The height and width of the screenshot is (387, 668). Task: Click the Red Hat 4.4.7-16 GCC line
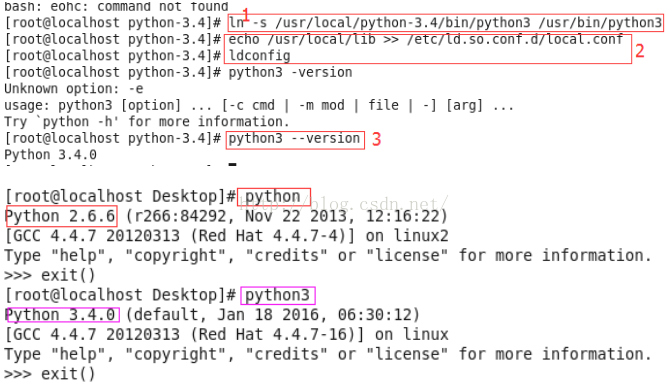click(x=226, y=335)
